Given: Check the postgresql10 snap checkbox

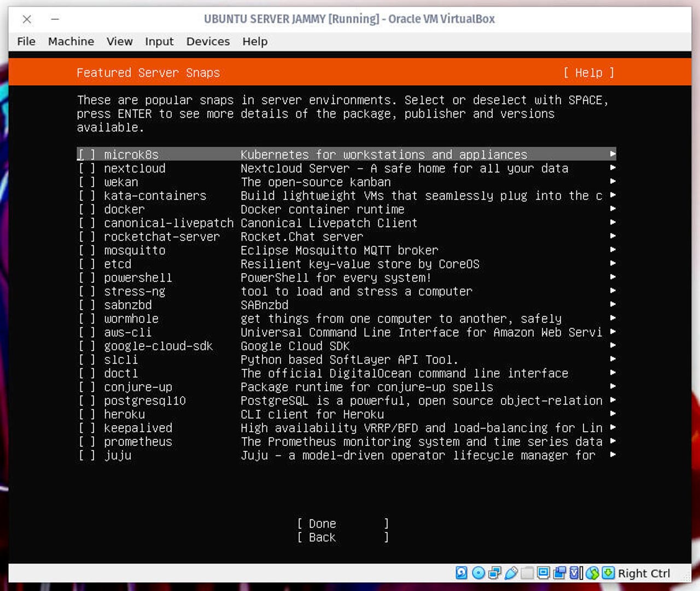Looking at the screenshot, I should 86,401.
